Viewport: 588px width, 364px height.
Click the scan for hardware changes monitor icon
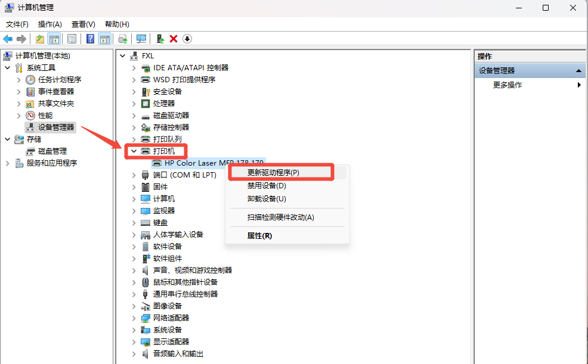[141, 39]
